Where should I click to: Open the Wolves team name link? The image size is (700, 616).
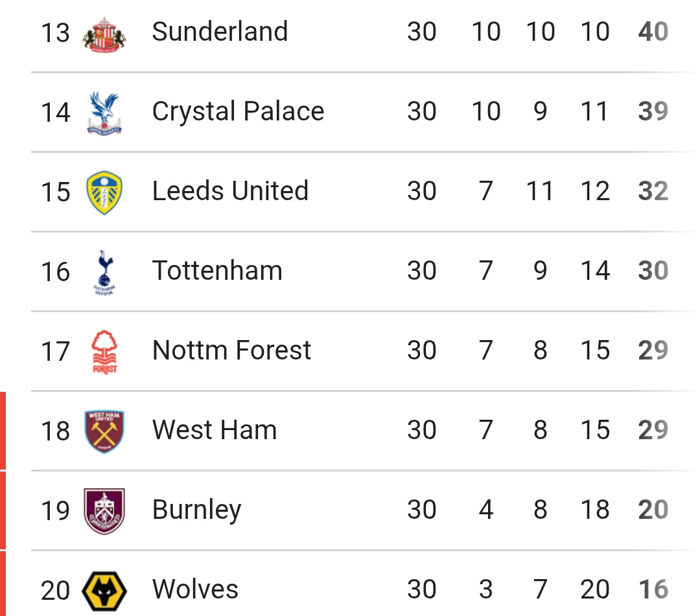click(x=195, y=589)
